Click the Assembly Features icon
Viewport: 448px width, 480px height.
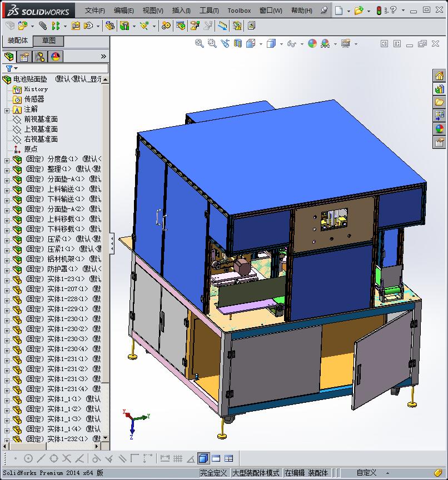point(125,26)
